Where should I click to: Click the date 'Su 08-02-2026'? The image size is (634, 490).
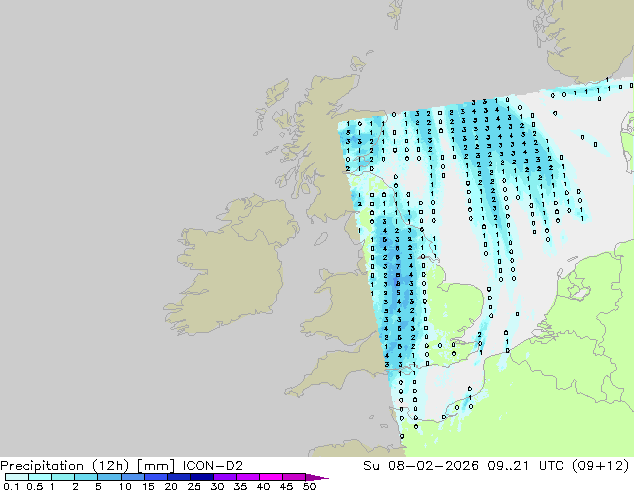pyautogui.click(x=421, y=466)
